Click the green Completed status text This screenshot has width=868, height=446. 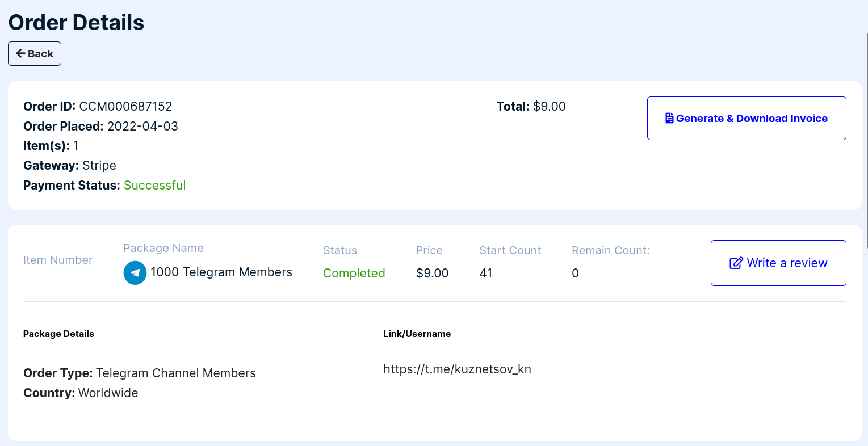pos(354,273)
